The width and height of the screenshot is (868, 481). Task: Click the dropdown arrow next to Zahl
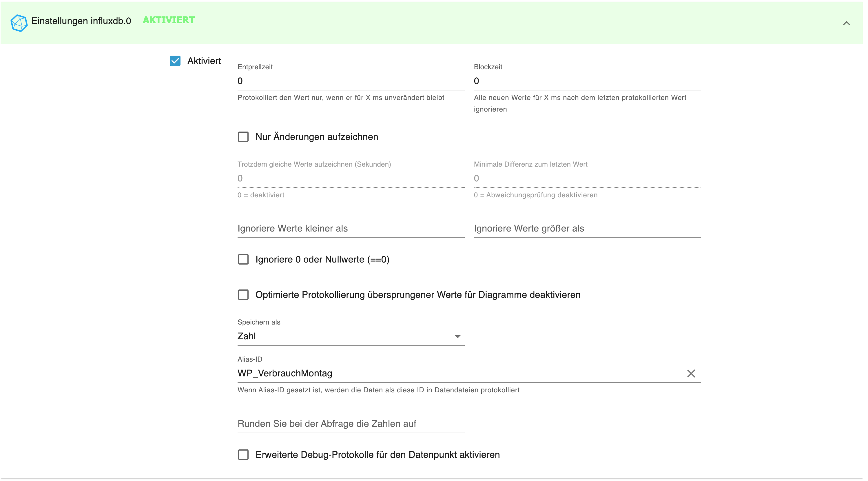(457, 337)
